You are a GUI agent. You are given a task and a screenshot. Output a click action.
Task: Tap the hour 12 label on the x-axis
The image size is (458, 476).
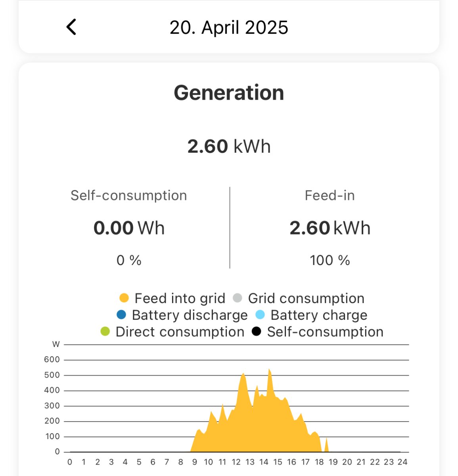click(x=236, y=462)
